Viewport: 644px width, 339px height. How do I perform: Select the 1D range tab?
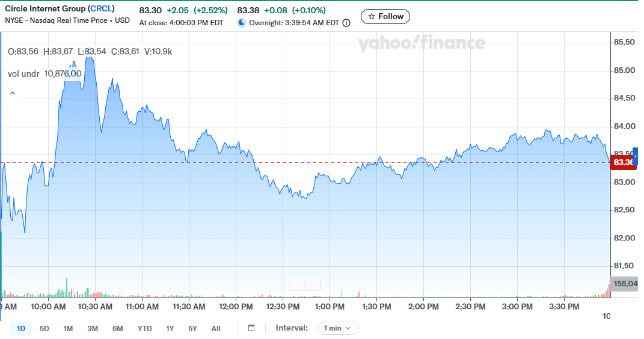[x=21, y=328]
